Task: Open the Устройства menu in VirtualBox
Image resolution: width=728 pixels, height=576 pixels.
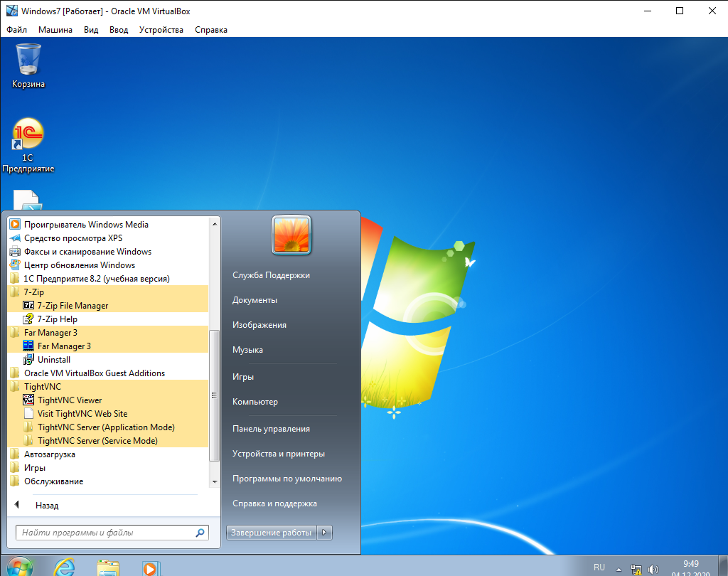Action: [x=161, y=30]
